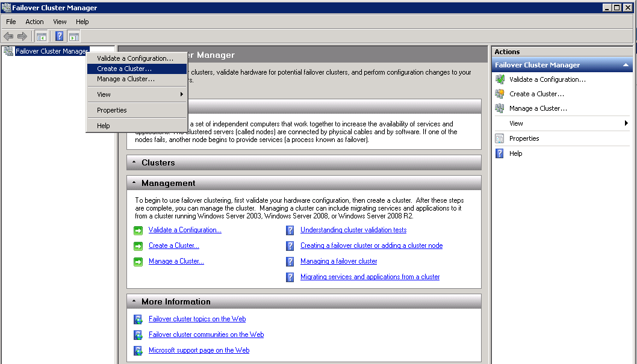Click the Back arrow toolbar icon
This screenshot has height=364, width=637.
tap(8, 36)
